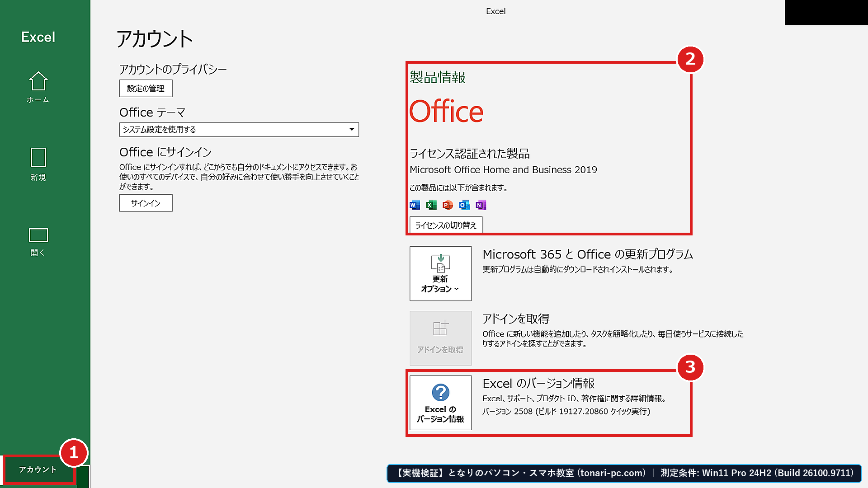Click the red Office logo text
This screenshot has width=868, height=488.
coord(446,112)
